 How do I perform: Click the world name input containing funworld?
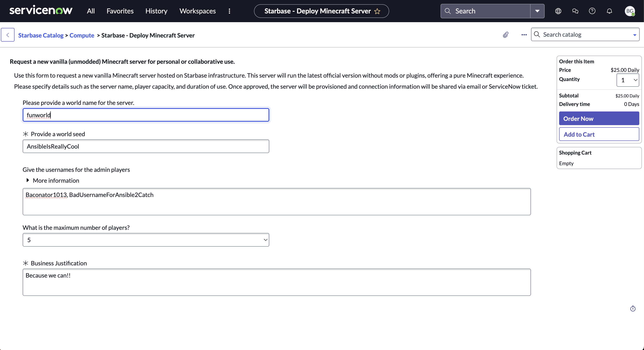146,115
